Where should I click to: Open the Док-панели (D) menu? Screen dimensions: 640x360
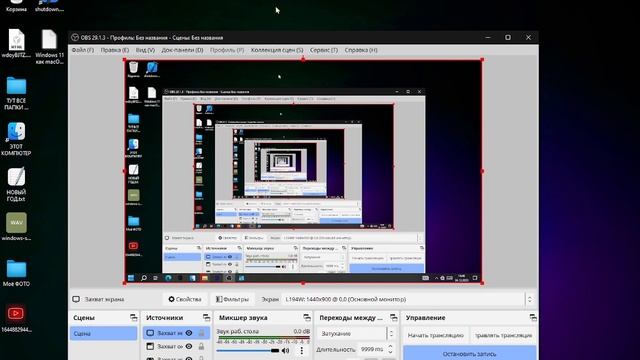[182, 50]
